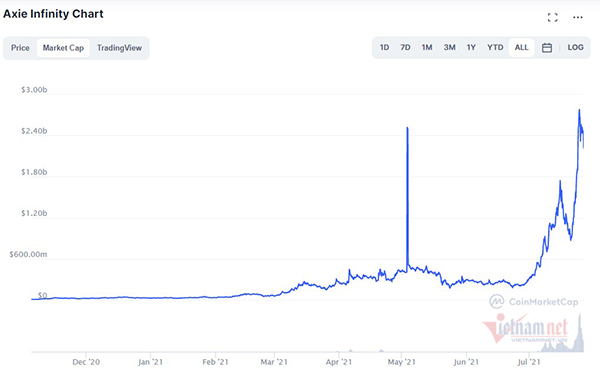Image resolution: width=600 pixels, height=374 pixels.
Task: Set chart range to 1Y
Action: 471,47
